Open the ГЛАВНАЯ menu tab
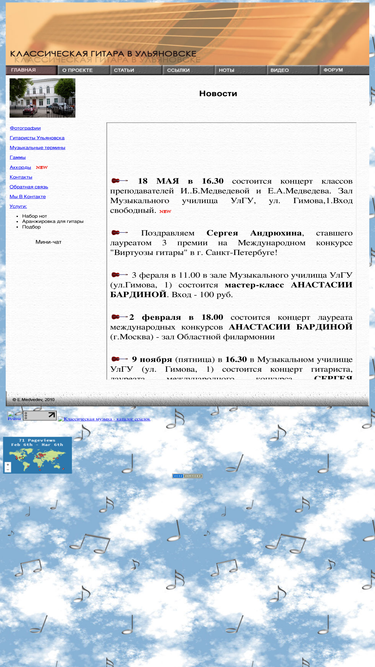The height and width of the screenshot is (667, 375). point(31,70)
